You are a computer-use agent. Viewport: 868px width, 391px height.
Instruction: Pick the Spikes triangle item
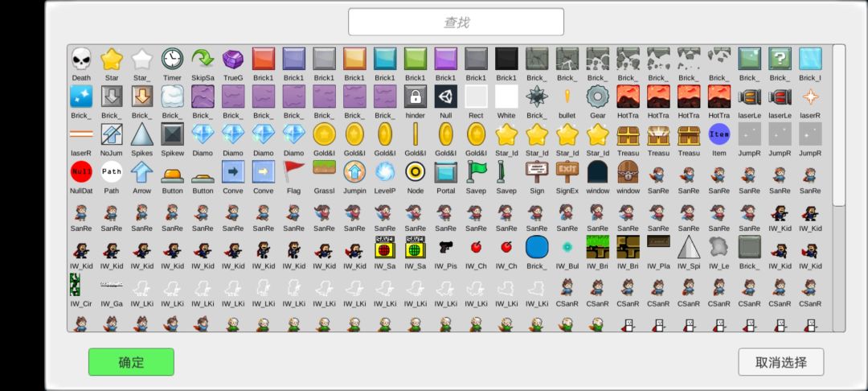pyautogui.click(x=141, y=134)
